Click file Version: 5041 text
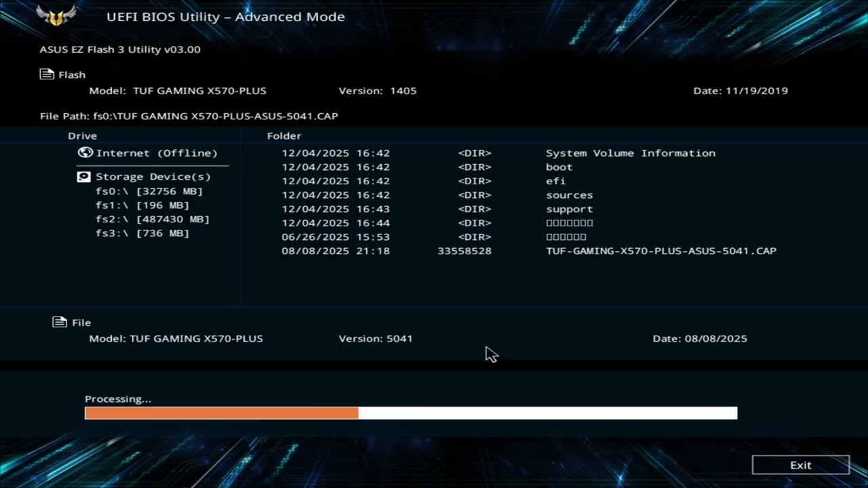868x488 pixels. [376, 338]
